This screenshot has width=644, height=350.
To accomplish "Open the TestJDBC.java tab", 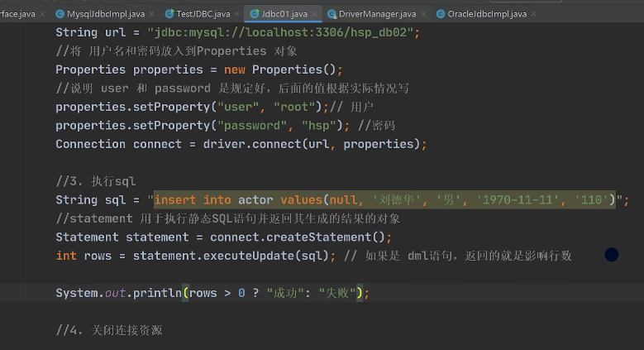I will [203, 14].
